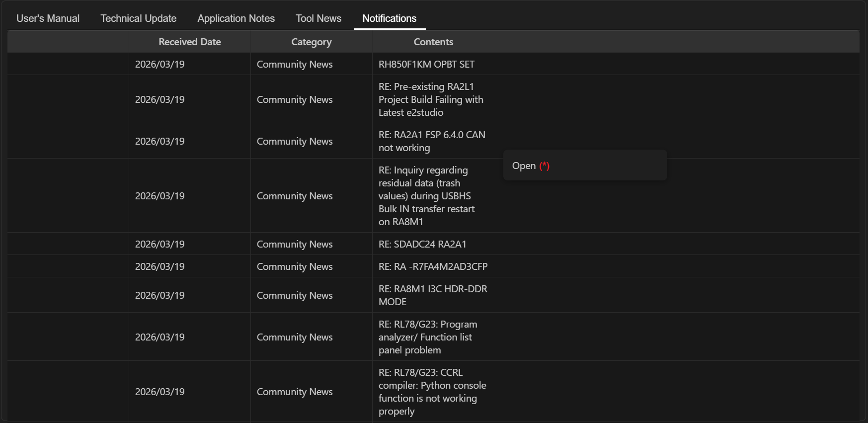Screen dimensions: 868x423
Task: Sort by the Received Date column header
Action: [x=190, y=42]
